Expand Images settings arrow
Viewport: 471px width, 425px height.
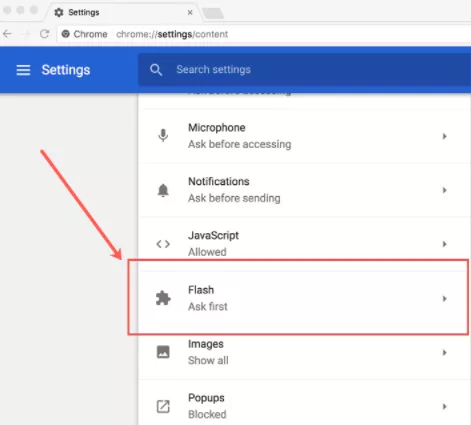click(x=444, y=352)
